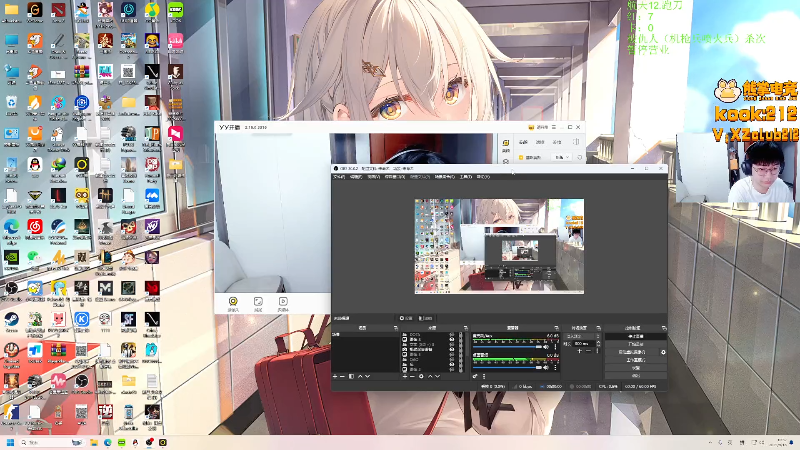This screenshot has height=450, width=800.
Task: Open Settings from OBS controls dock
Action: (636, 368)
